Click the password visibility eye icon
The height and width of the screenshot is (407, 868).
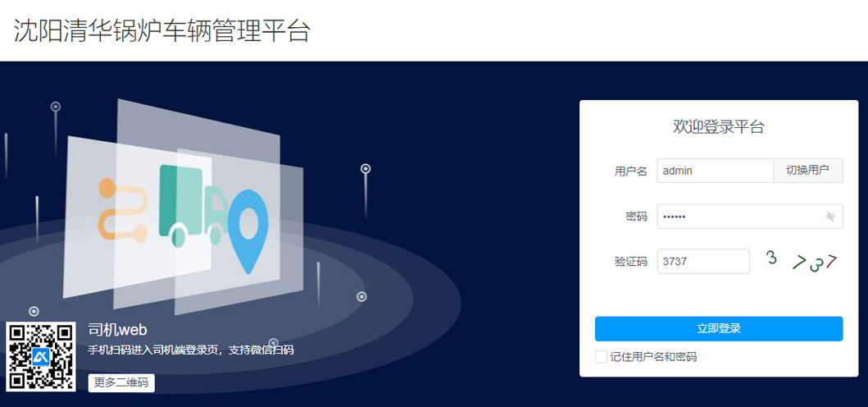pyautogui.click(x=829, y=217)
